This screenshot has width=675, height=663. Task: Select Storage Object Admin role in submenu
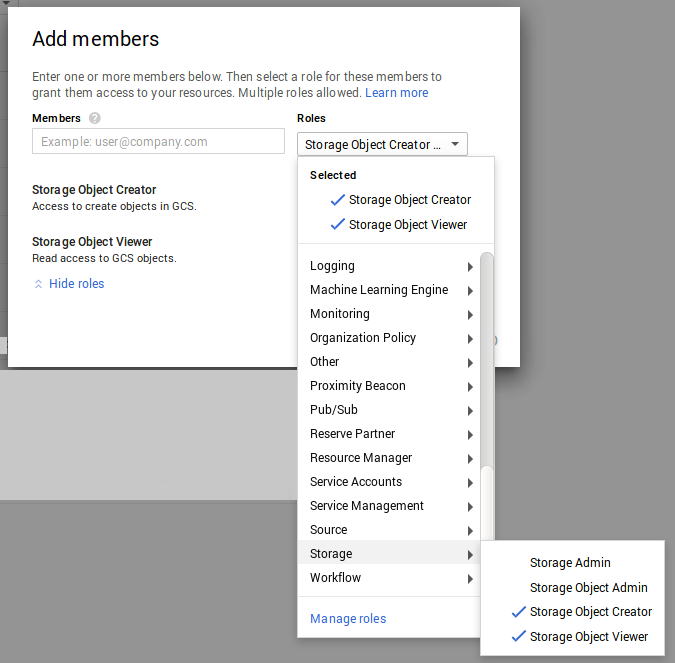click(588, 588)
